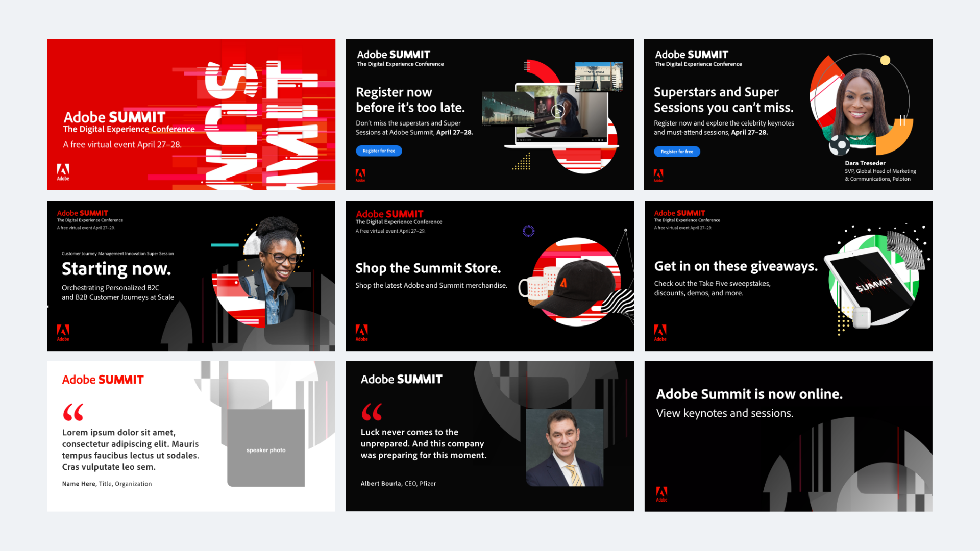The height and width of the screenshot is (551, 980).
Task: Click the black Adobe cap image
Action: click(576, 287)
